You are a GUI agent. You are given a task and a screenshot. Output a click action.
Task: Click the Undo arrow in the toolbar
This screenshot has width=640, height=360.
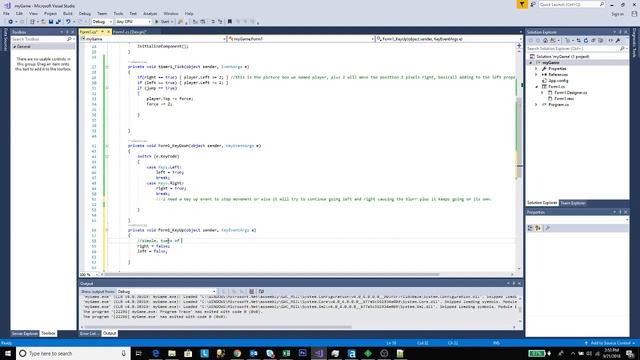coord(68,22)
